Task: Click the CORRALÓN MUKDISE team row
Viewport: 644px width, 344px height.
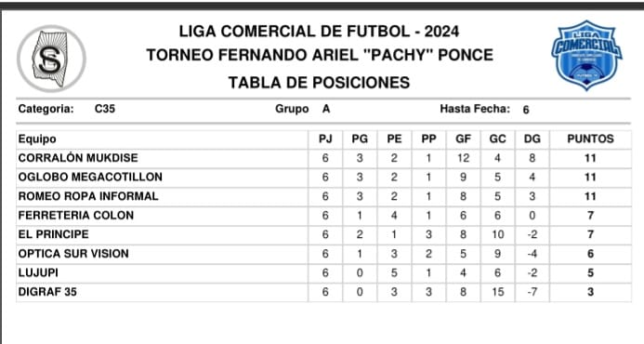Action: pos(323,158)
